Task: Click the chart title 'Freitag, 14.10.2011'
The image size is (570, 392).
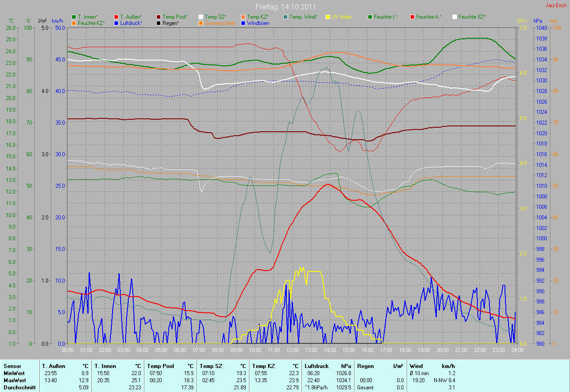Action: click(x=285, y=7)
